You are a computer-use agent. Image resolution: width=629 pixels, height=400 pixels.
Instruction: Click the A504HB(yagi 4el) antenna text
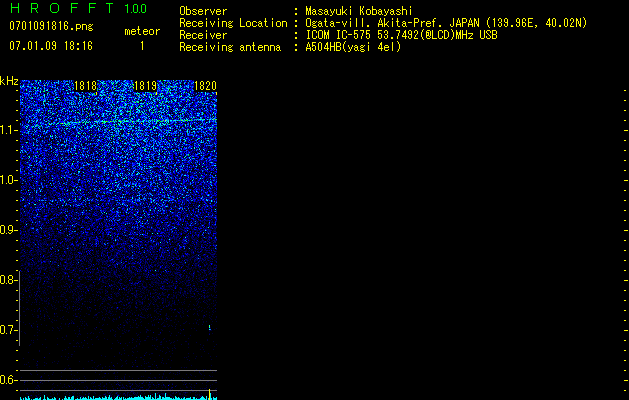pyautogui.click(x=353, y=47)
